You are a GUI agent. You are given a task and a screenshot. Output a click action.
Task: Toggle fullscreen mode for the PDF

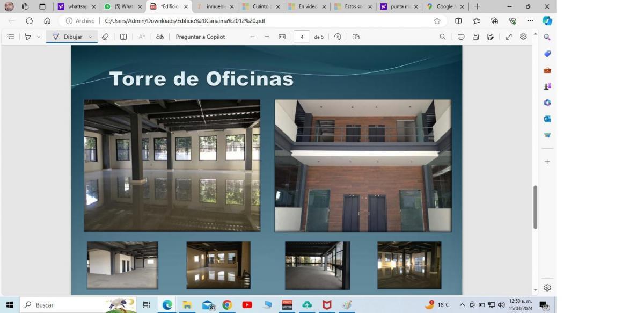508,37
